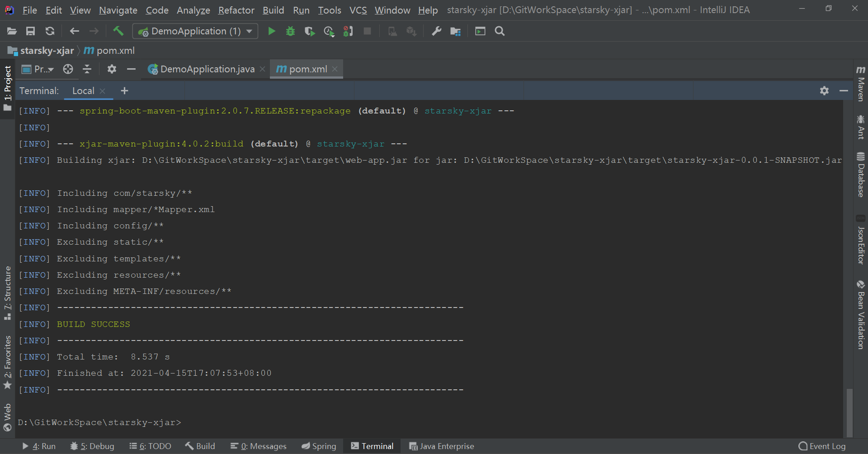
Task: Click starsky-xjar breadcrumb
Action: click(x=41, y=51)
